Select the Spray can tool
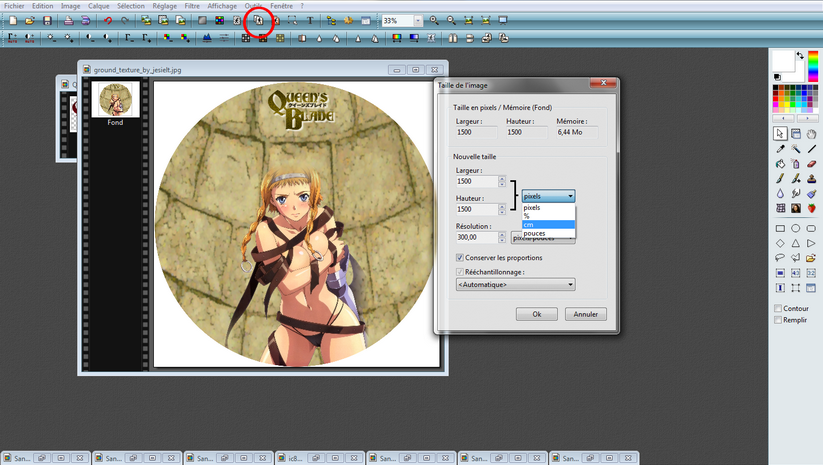 click(x=796, y=164)
